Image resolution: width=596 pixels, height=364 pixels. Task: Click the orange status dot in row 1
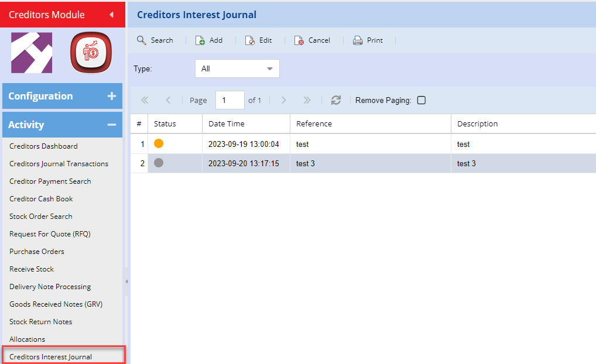coord(159,143)
